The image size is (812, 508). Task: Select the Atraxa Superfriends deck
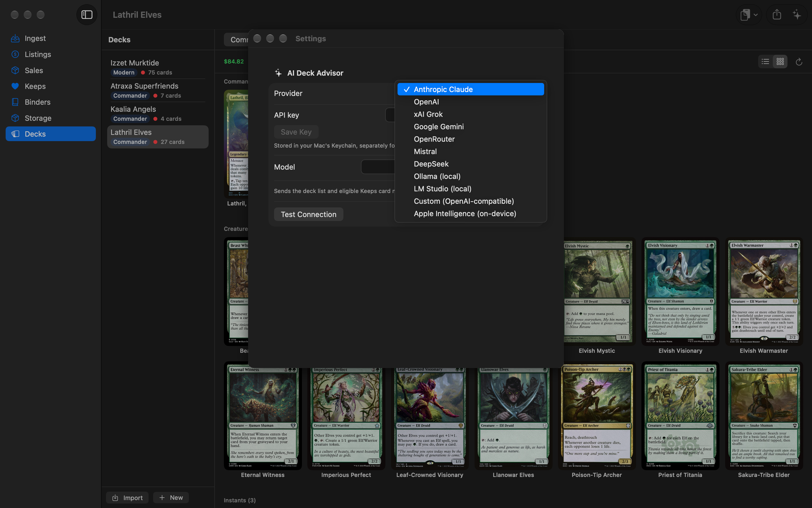[158, 90]
